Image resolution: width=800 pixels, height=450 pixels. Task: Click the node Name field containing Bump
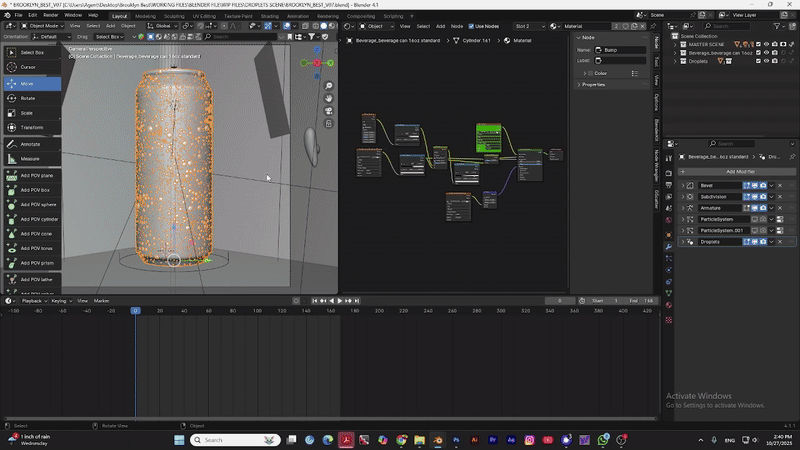[620, 50]
